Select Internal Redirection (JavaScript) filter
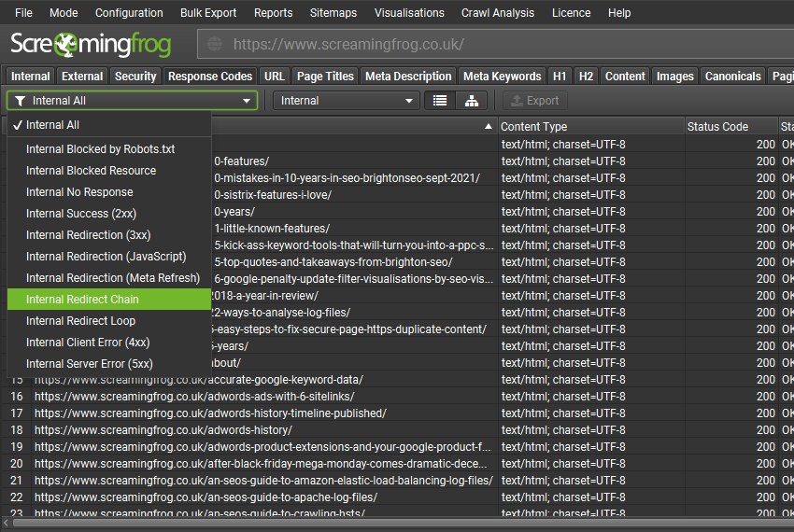Viewport: 794px width, 532px height. [x=109, y=256]
